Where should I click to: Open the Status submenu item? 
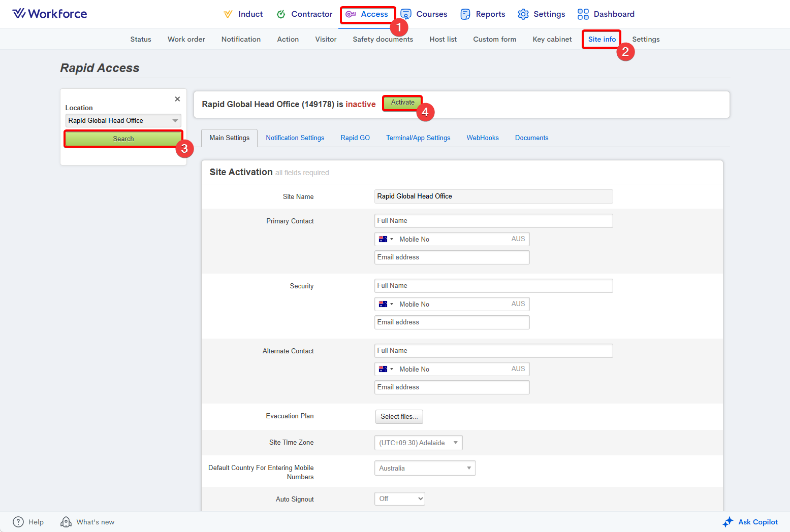[141, 39]
